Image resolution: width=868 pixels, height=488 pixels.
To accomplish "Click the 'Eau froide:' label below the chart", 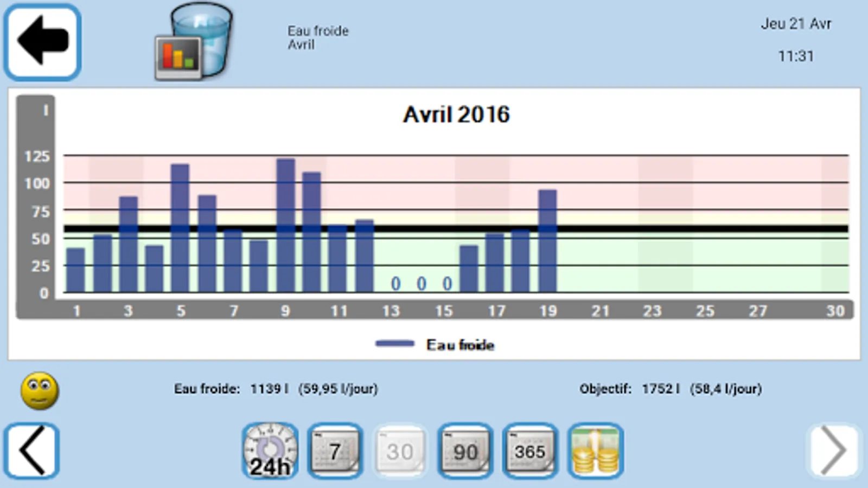I will (x=207, y=389).
